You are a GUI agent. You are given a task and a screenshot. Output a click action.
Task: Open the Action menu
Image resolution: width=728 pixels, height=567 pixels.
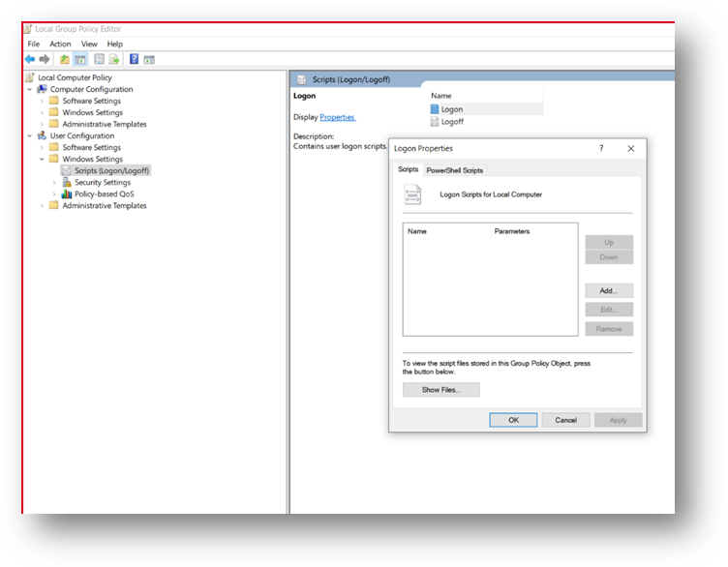coord(60,45)
